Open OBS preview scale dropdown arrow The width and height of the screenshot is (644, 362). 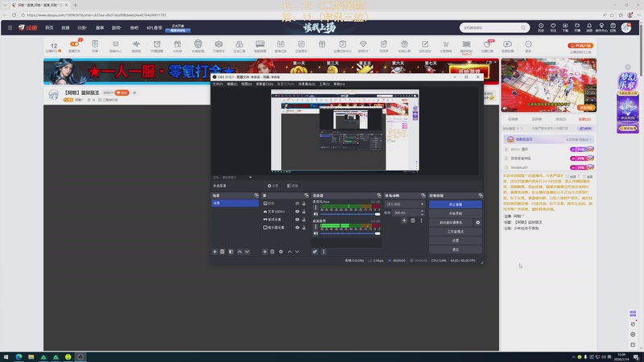point(250,177)
